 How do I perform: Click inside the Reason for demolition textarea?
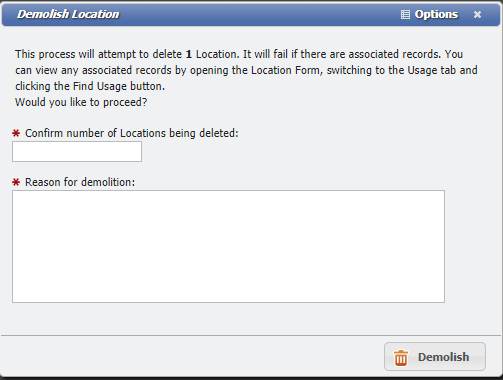pyautogui.click(x=228, y=246)
